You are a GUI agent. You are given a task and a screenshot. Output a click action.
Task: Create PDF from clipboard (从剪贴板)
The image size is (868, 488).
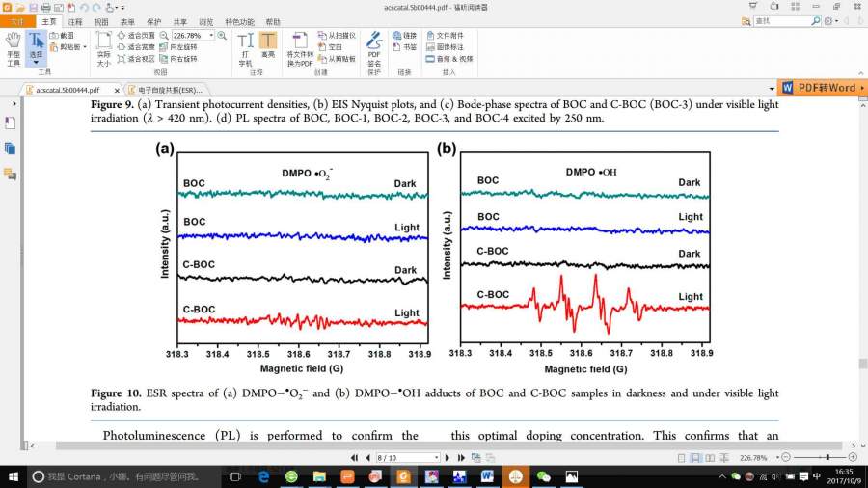pyautogui.click(x=337, y=59)
